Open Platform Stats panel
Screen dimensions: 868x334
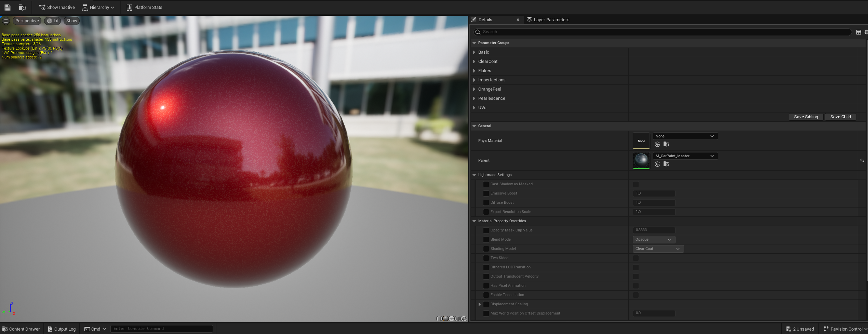pos(144,7)
